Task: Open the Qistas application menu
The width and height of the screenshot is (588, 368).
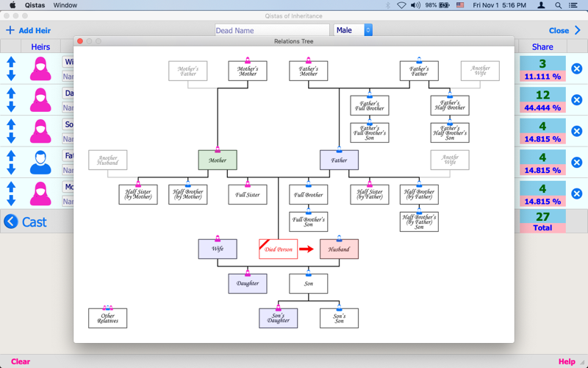Action: (35, 5)
